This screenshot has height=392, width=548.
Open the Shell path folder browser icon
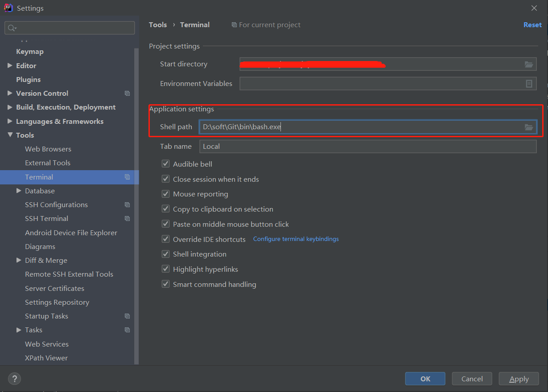tap(529, 127)
